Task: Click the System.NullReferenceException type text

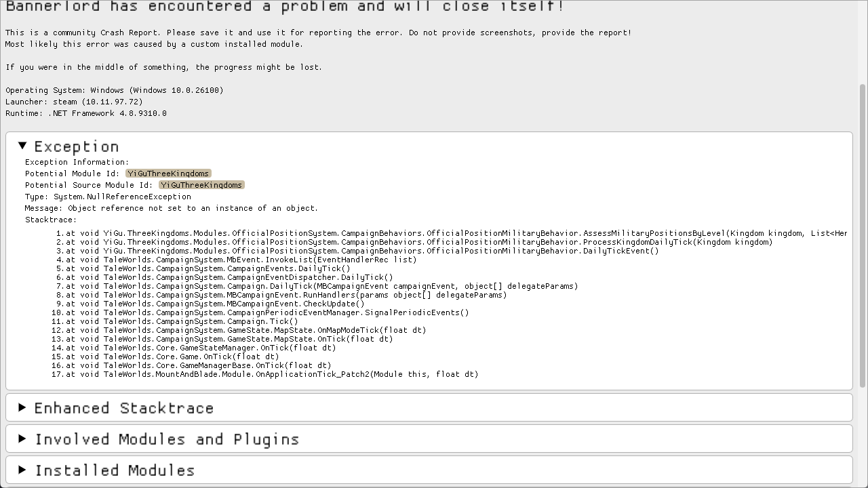Action: pyautogui.click(x=122, y=197)
